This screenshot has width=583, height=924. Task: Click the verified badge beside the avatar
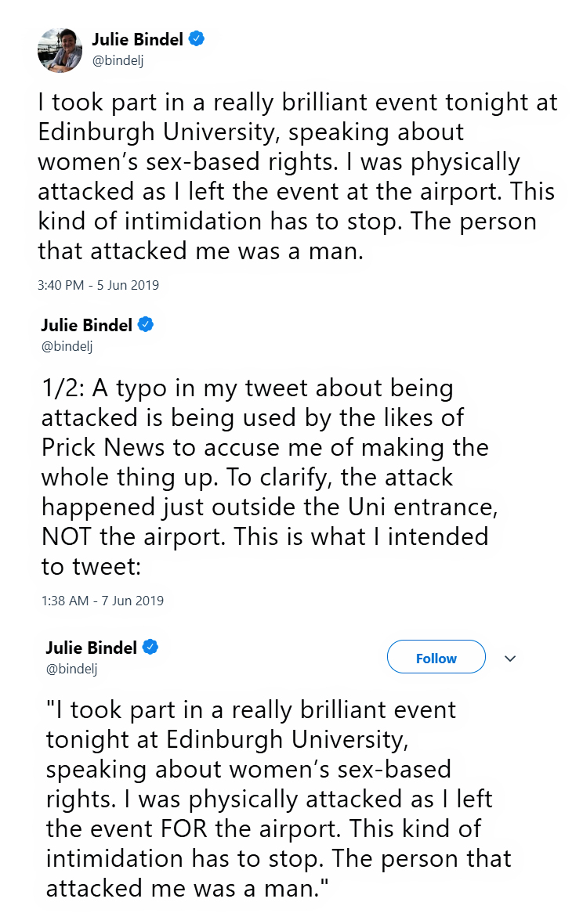tap(197, 39)
